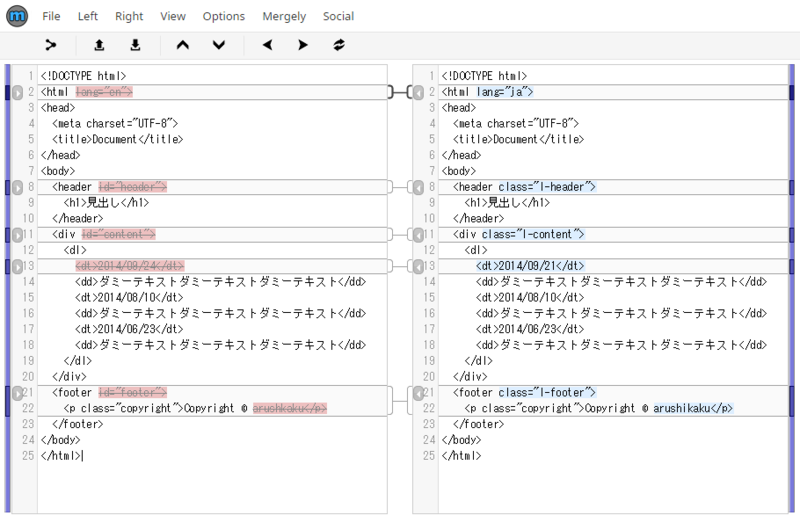The width and height of the screenshot is (800, 523).
Task: Merge right line 21 l-footer change left
Action: pos(418,393)
